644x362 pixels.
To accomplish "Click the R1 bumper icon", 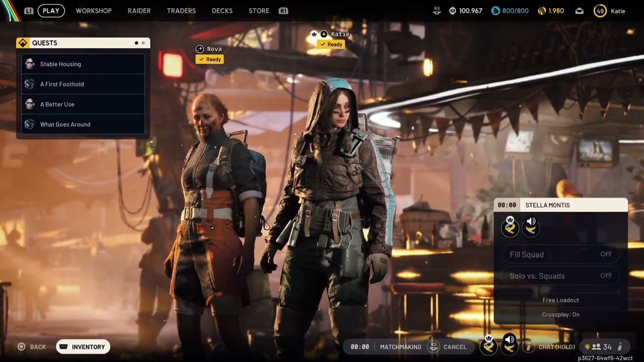I will click(x=283, y=11).
